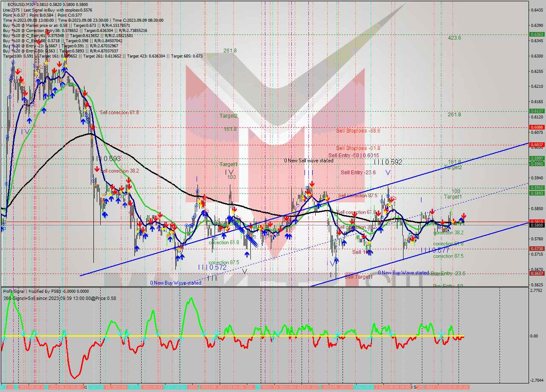
Task: Select the 'I I I 0.577' wave label
Action: click(x=435, y=251)
